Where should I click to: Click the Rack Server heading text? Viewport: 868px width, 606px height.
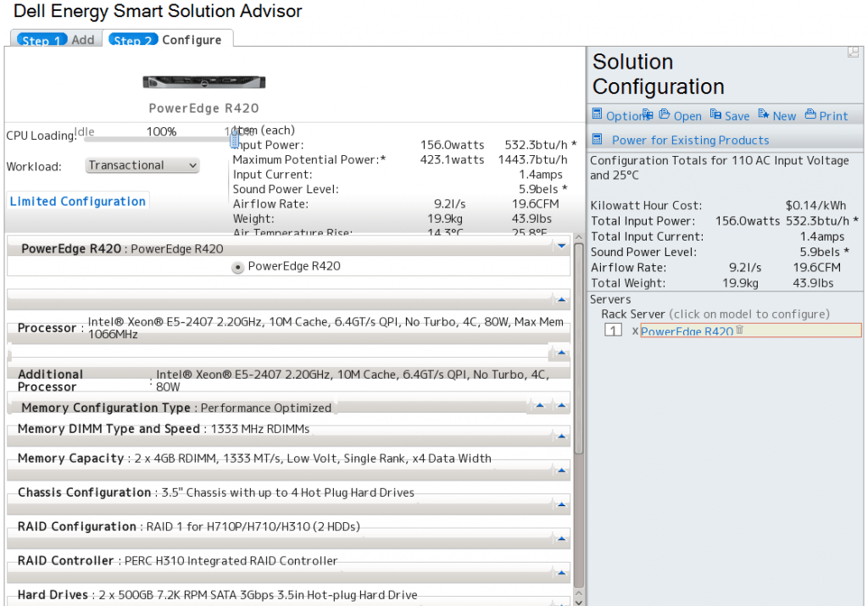click(x=632, y=314)
